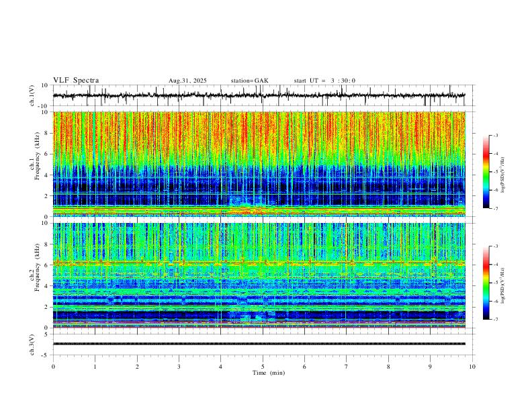Screen dimensions: 532x411
Task: Click the "-3" label on upper colorbar
Action: click(x=496, y=135)
